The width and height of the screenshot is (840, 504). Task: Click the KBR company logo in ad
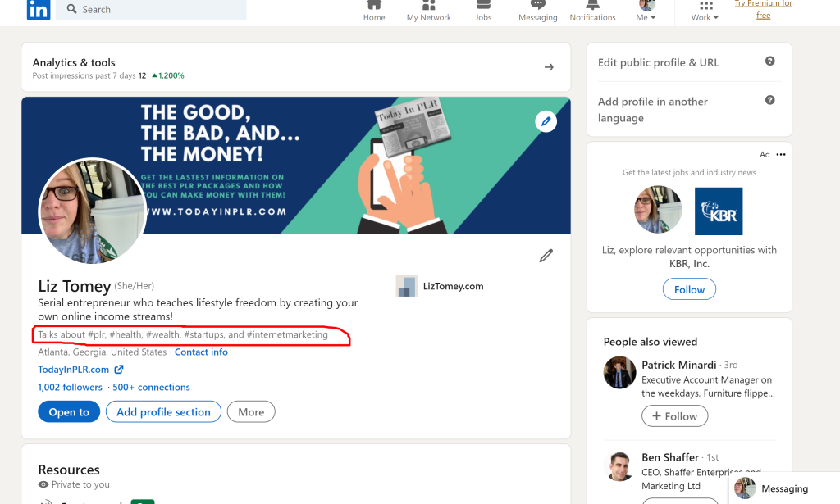pyautogui.click(x=719, y=211)
